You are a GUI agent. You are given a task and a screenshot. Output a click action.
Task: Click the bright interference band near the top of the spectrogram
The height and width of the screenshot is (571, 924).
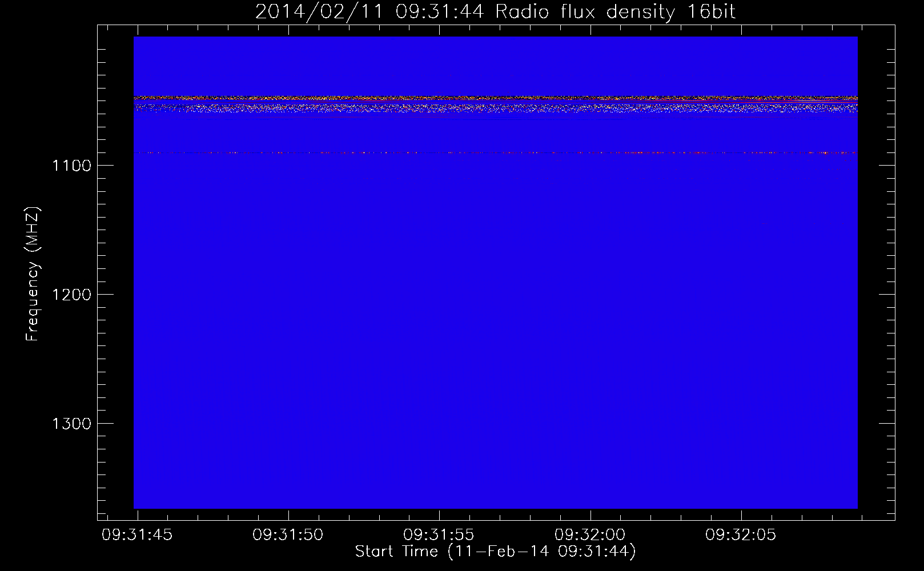[495, 103]
